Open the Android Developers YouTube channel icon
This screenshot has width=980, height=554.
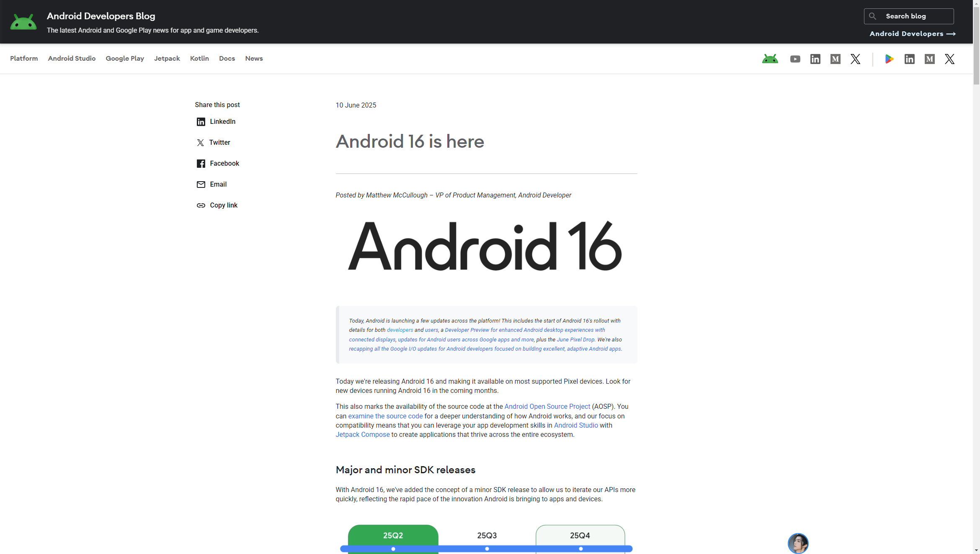coord(795,59)
